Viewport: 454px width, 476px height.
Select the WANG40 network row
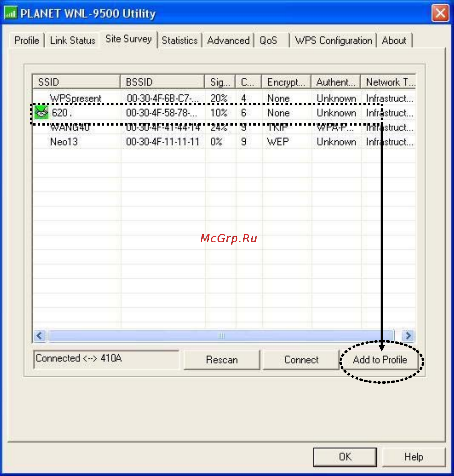pyautogui.click(x=224, y=127)
